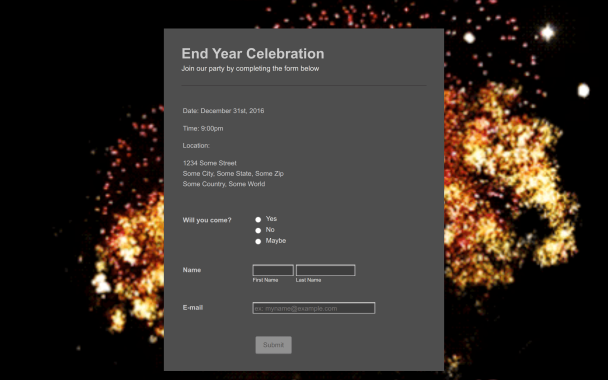Viewport: 608px width, 380px height.
Task: Click the '1234 Some Street' address line
Action: [x=210, y=163]
